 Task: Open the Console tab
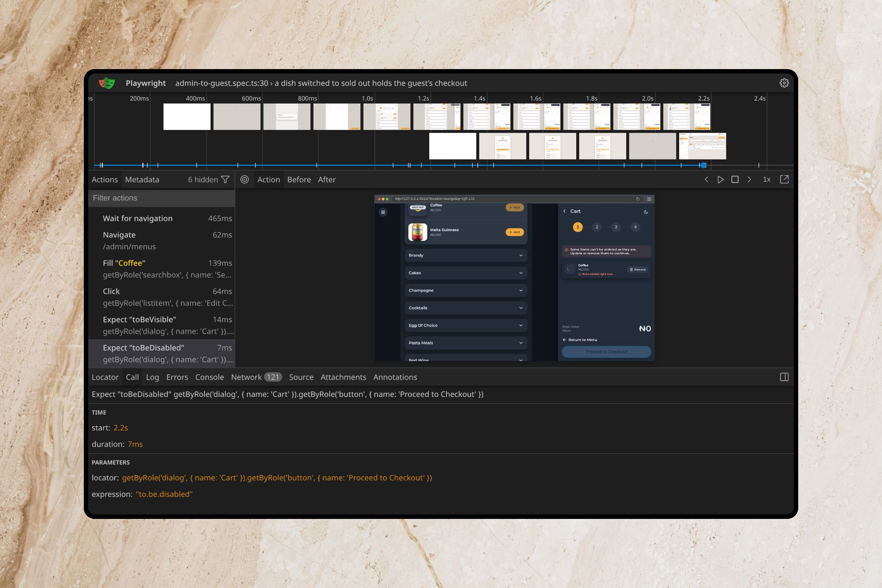[x=209, y=377]
